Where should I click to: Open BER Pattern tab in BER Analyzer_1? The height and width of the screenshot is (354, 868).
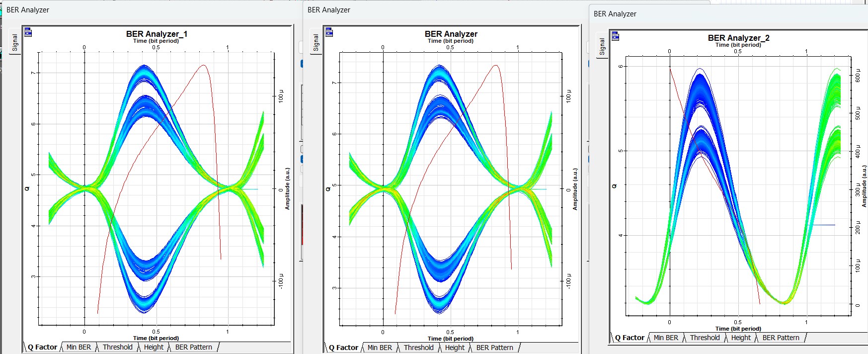(193, 347)
